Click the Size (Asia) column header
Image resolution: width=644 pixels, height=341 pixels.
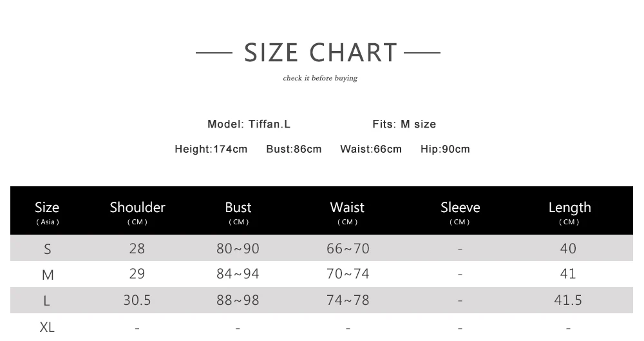pos(47,213)
